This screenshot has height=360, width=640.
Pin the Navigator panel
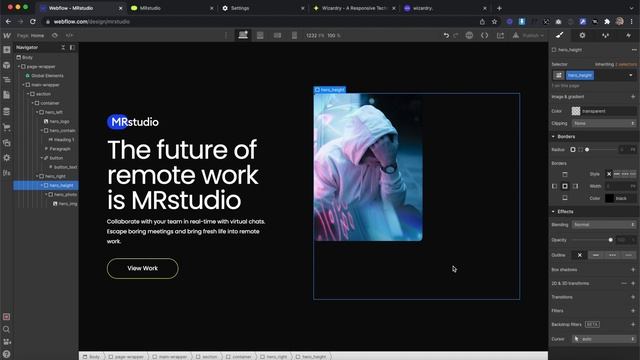(72, 47)
